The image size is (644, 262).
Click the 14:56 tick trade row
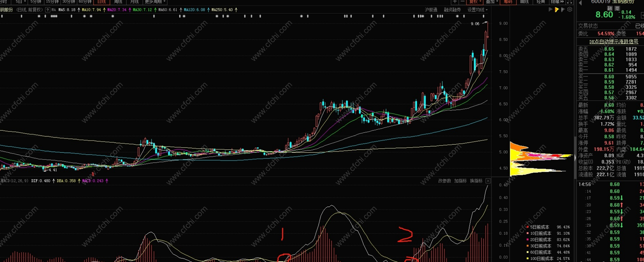coord(611,184)
